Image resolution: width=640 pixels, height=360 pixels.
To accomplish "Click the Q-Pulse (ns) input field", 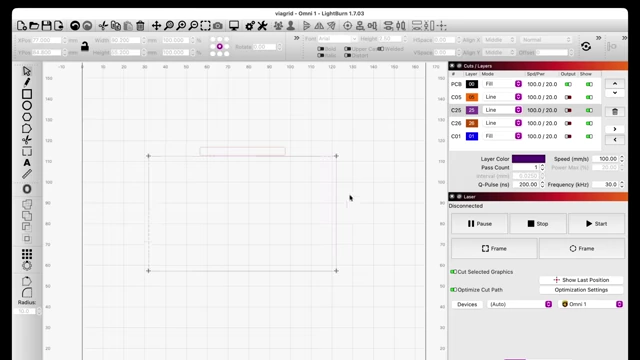I will (526, 184).
